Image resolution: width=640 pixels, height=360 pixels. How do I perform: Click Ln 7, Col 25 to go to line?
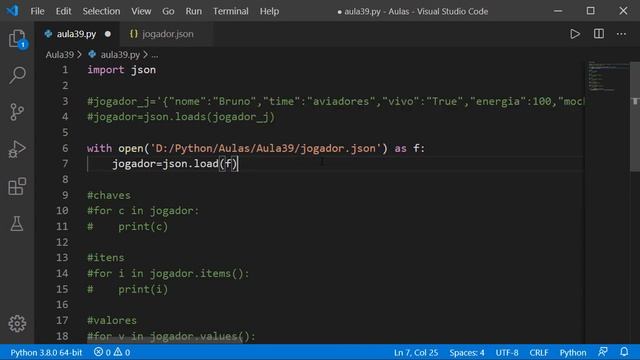[416, 352]
